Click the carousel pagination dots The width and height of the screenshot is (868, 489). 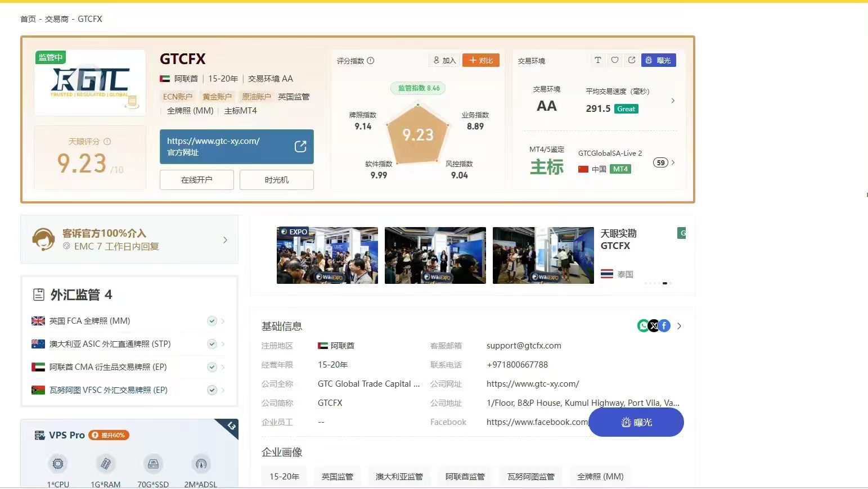(658, 283)
